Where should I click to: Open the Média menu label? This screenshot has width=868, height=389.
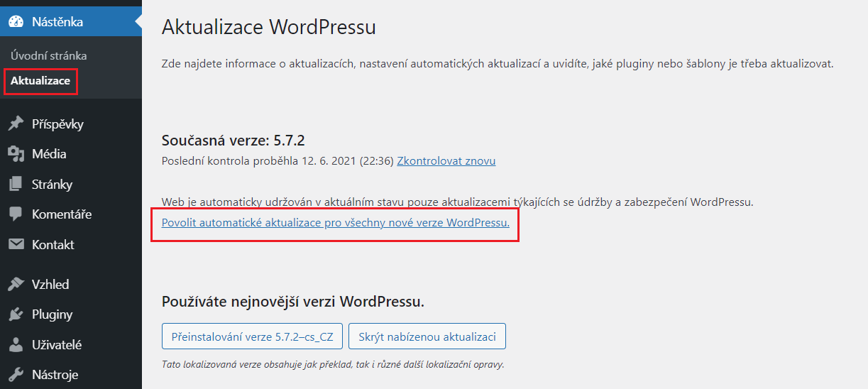49,154
